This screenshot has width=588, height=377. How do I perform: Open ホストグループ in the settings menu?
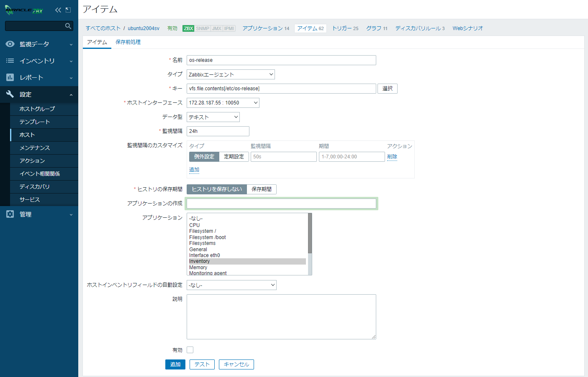click(x=37, y=109)
